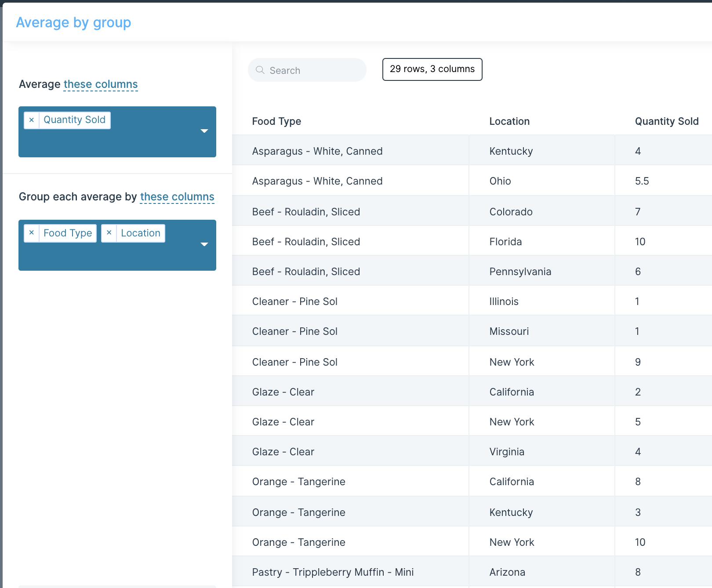Click Kentucky in the Orange - Tangerine row
The width and height of the screenshot is (712, 588).
(x=511, y=512)
